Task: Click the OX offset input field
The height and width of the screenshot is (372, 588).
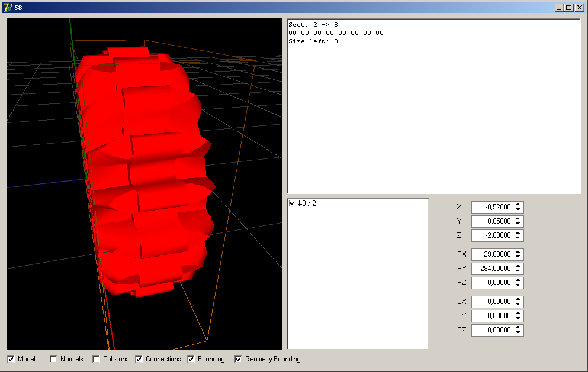Action: pyautogui.click(x=491, y=302)
